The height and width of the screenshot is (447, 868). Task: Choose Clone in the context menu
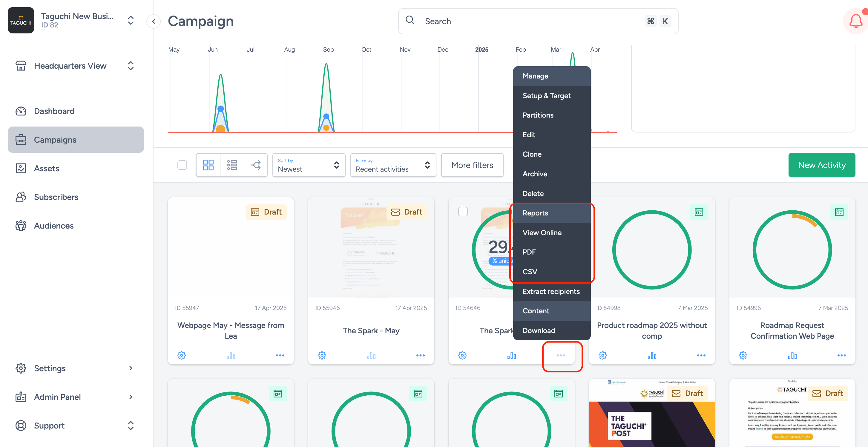(x=552, y=154)
